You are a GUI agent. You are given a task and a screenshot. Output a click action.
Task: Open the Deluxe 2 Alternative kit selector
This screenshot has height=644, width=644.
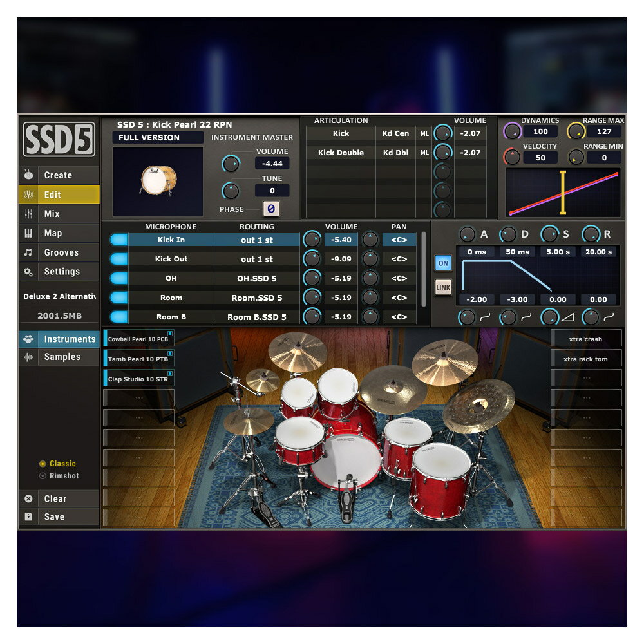[x=59, y=296]
